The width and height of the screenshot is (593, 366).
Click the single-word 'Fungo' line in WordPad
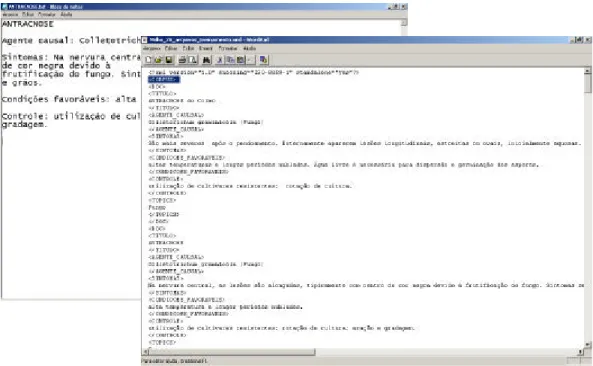157,208
